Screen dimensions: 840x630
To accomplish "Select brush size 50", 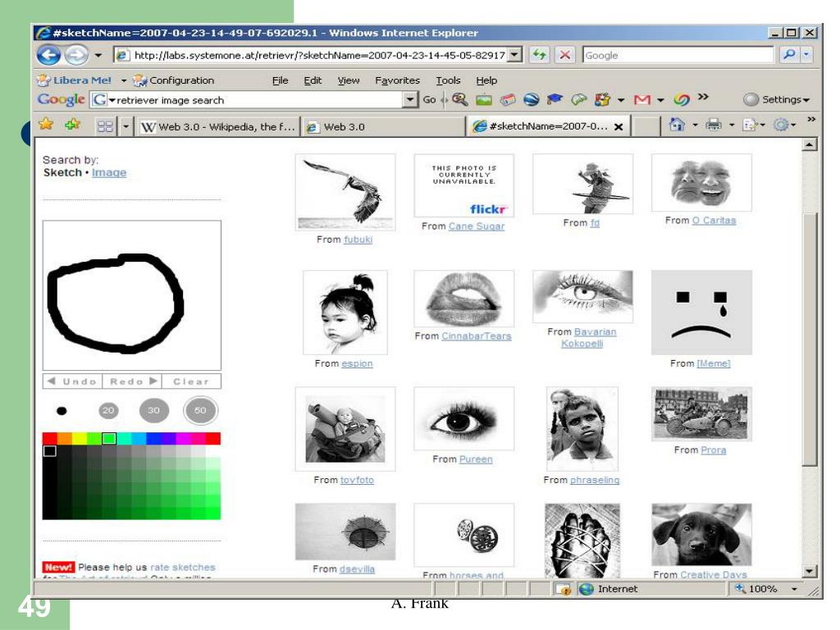I will click(x=200, y=410).
